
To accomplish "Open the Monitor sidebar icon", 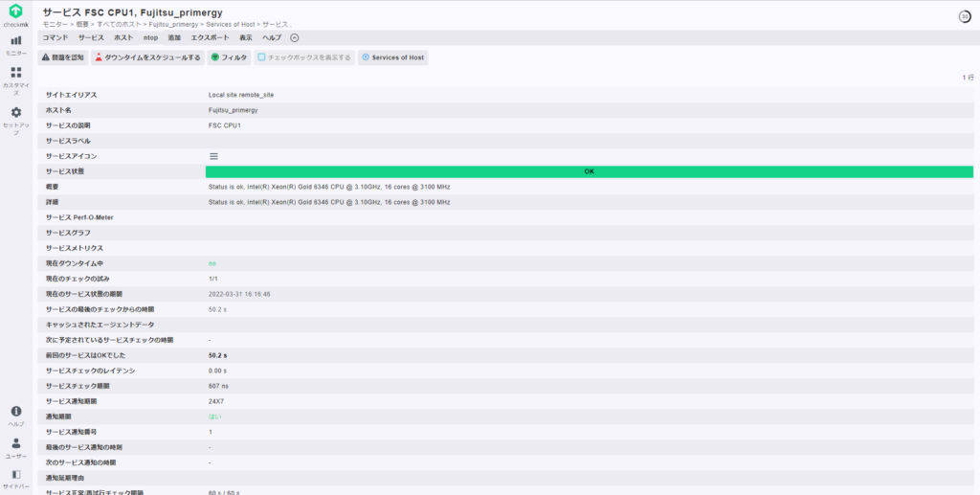I will (x=15, y=40).
